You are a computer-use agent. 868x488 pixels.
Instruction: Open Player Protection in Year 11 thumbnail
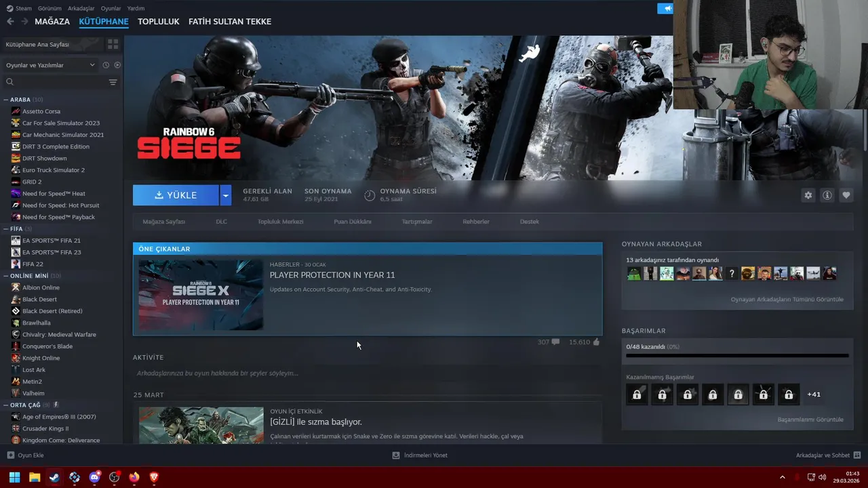click(201, 296)
